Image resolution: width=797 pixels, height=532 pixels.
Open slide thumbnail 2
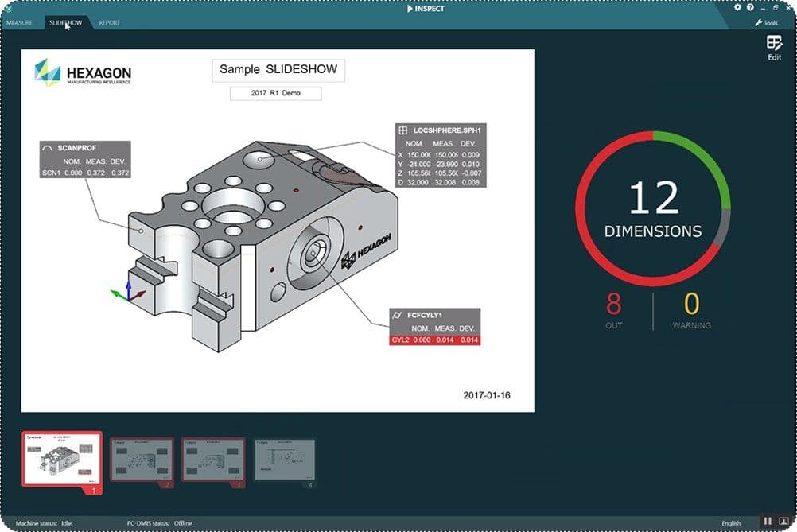(142, 459)
